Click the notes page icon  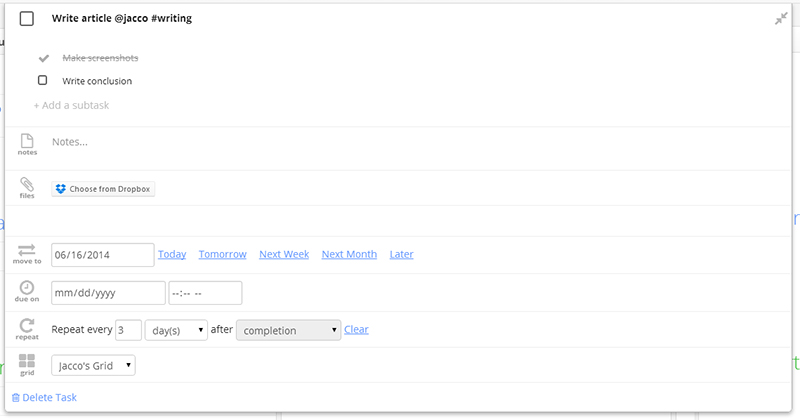pos(27,141)
